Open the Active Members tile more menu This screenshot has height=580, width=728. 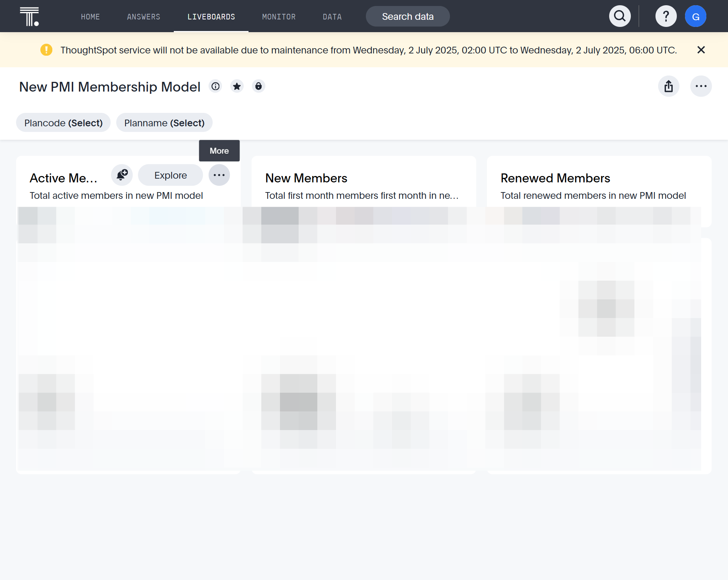(219, 175)
